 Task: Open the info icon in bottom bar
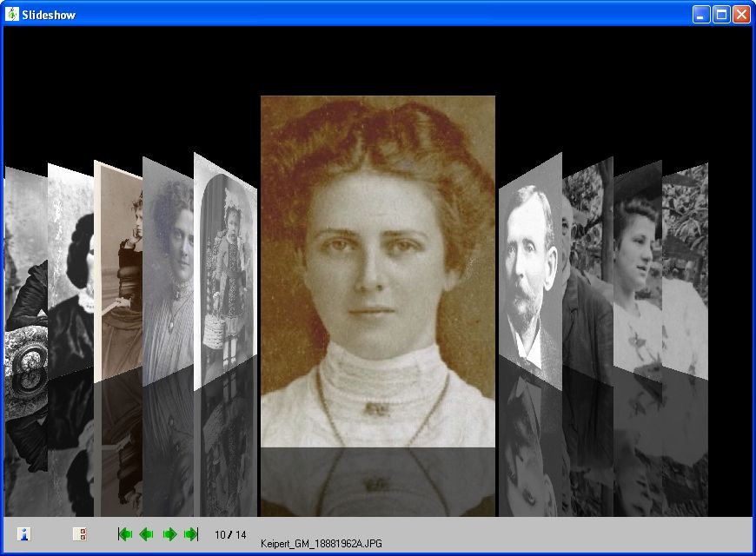pyautogui.click(x=23, y=533)
